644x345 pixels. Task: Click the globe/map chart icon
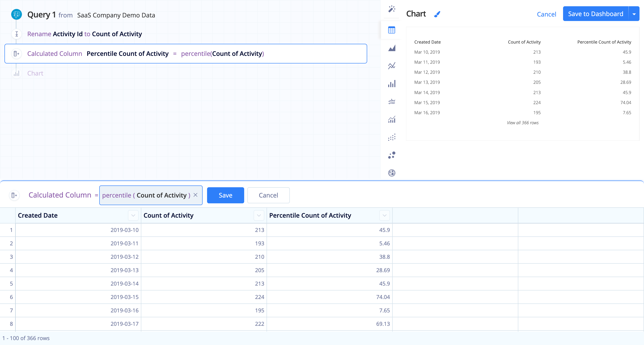click(x=392, y=172)
